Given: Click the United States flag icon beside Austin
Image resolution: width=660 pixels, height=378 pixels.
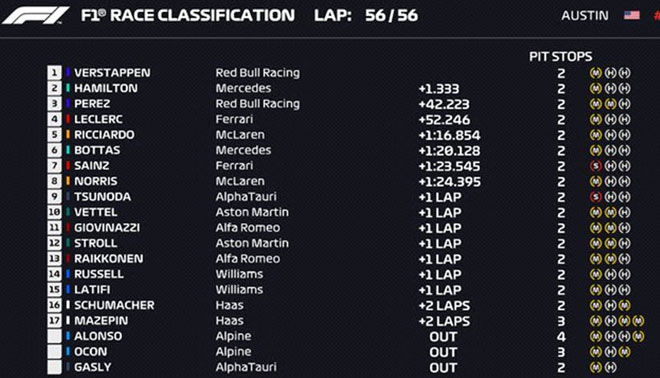Looking at the screenshot, I should tap(632, 16).
